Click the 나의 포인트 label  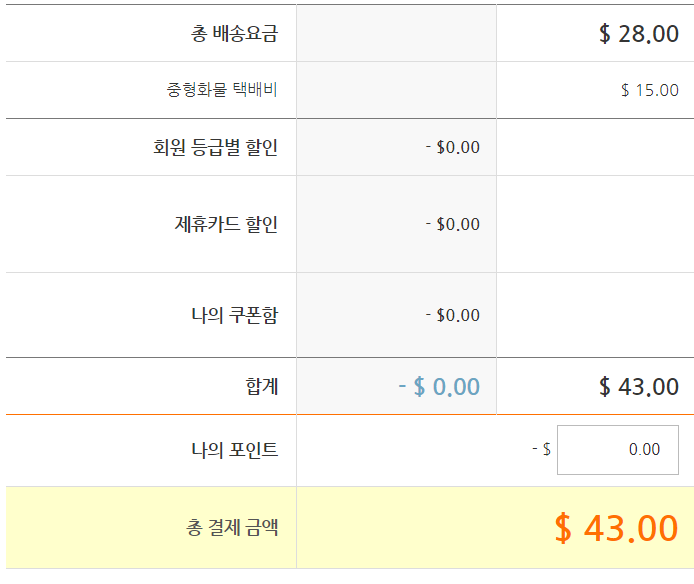click(234, 450)
